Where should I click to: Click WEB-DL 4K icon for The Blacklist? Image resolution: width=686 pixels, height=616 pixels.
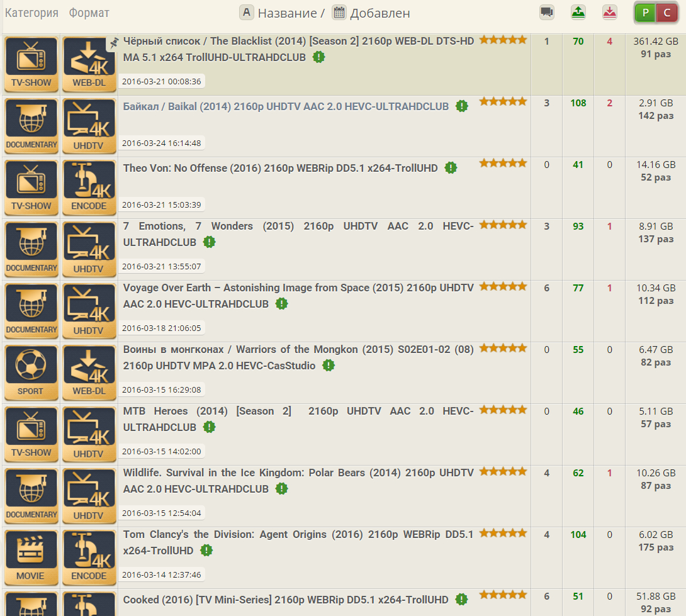pyautogui.click(x=89, y=64)
